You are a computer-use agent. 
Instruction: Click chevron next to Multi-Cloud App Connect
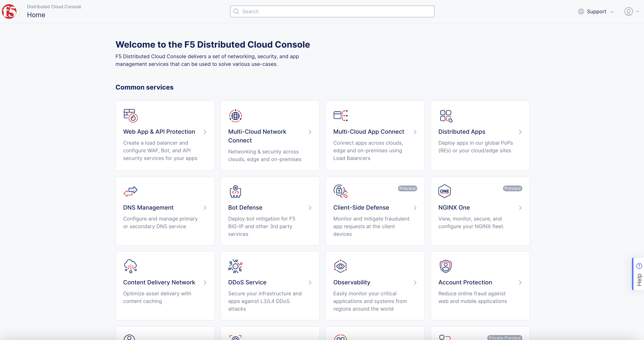coord(415,132)
